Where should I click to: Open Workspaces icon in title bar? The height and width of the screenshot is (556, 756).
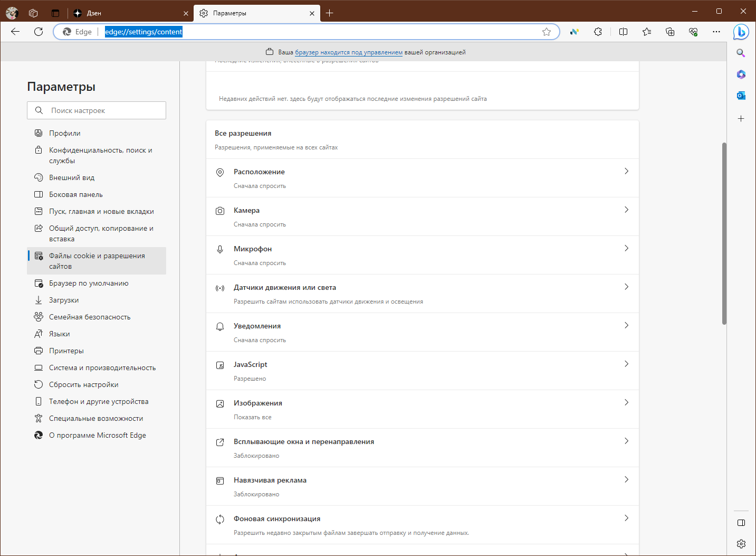[33, 13]
